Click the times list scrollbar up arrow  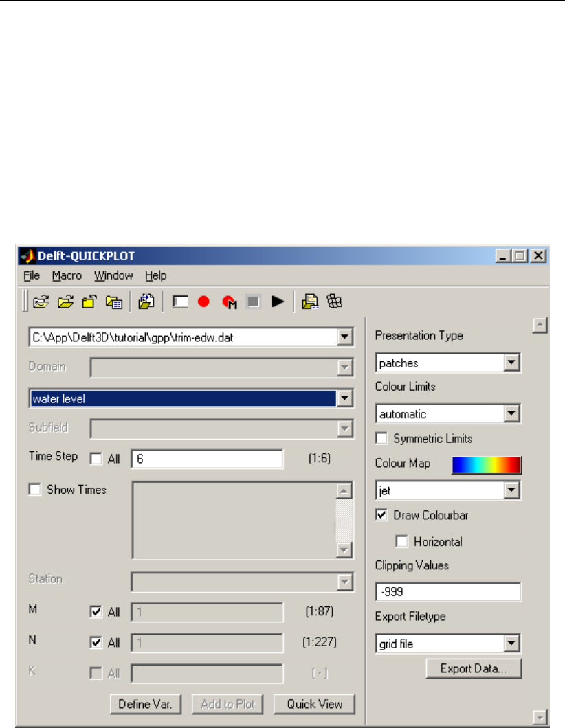click(x=344, y=491)
